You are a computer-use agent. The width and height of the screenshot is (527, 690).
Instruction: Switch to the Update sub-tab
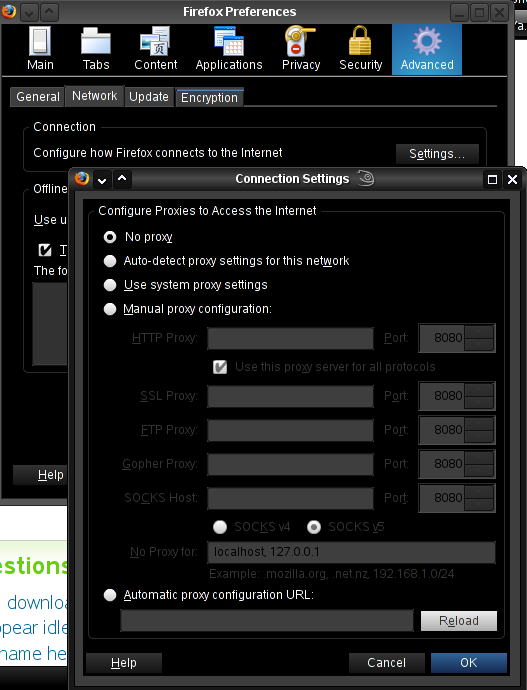[149, 97]
